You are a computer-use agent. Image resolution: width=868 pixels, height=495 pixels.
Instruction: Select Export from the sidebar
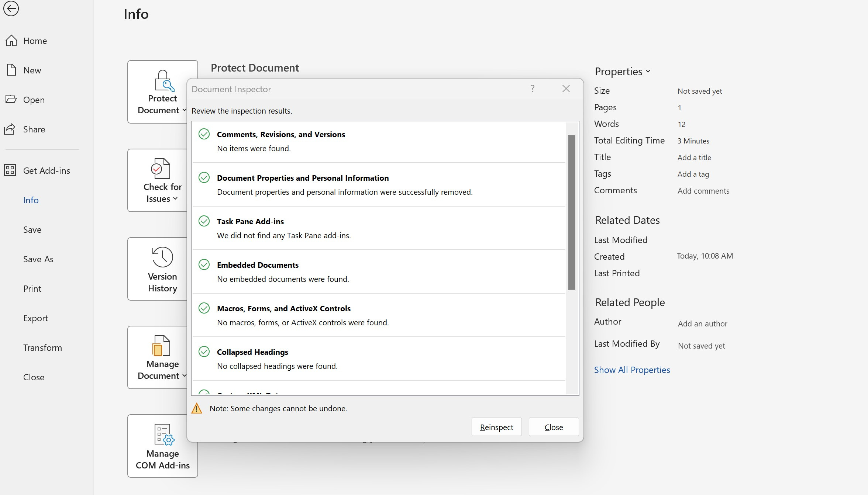pyautogui.click(x=35, y=318)
